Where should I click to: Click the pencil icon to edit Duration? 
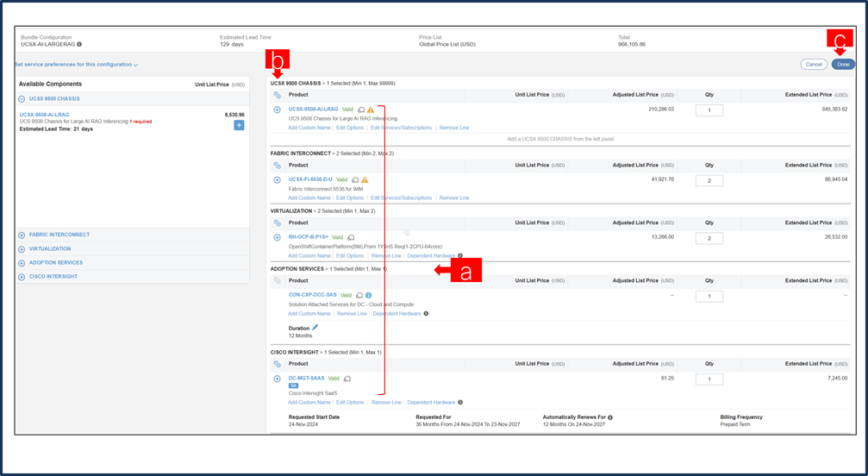(315, 328)
